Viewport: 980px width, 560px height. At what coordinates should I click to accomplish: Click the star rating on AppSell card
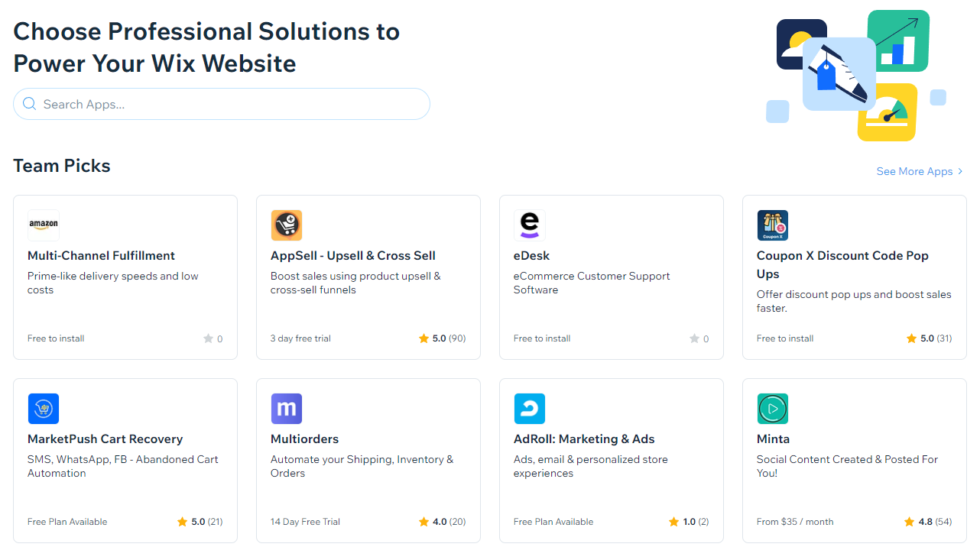[x=423, y=338]
